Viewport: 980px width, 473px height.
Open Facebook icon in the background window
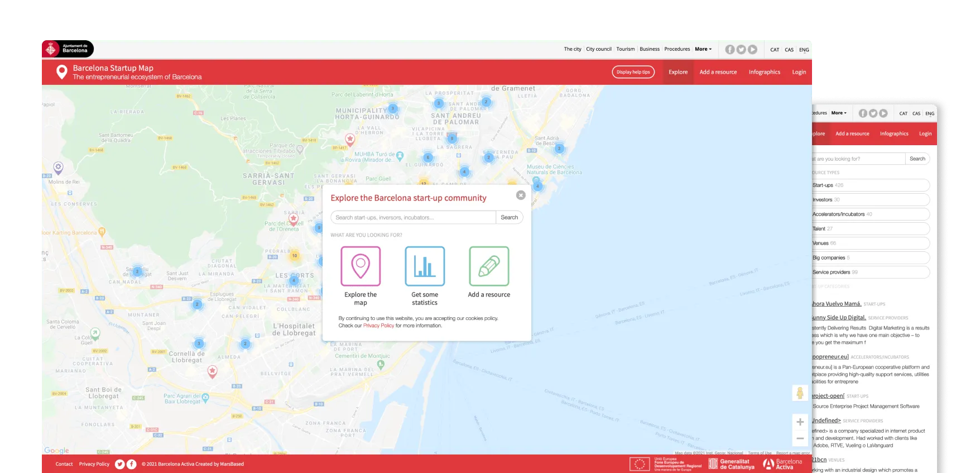coord(863,113)
